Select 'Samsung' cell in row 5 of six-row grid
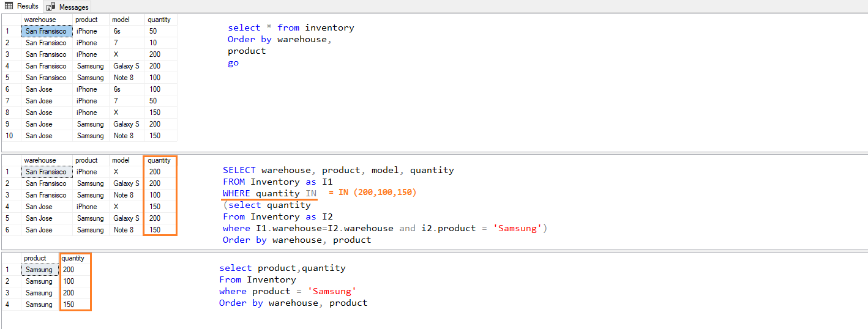 pos(91,218)
